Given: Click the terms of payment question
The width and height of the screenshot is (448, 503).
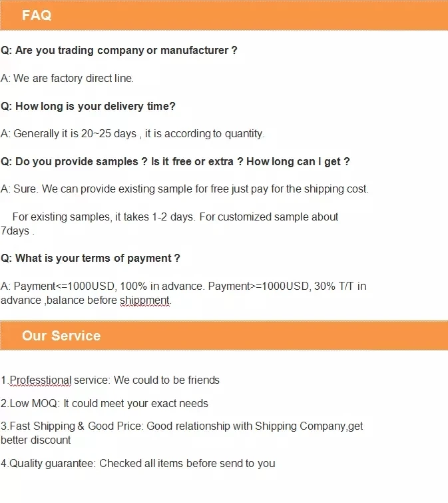Looking at the screenshot, I should coord(91,258).
